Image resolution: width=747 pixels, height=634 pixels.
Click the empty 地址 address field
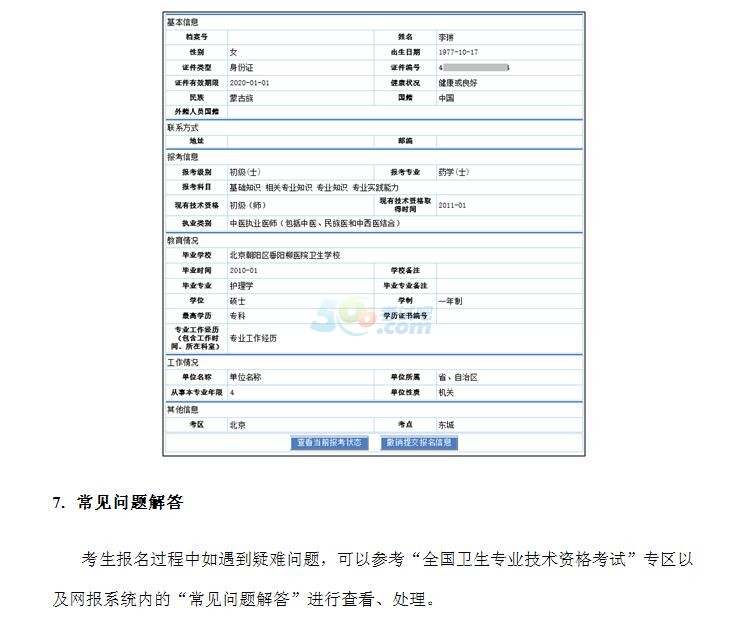click(x=301, y=141)
